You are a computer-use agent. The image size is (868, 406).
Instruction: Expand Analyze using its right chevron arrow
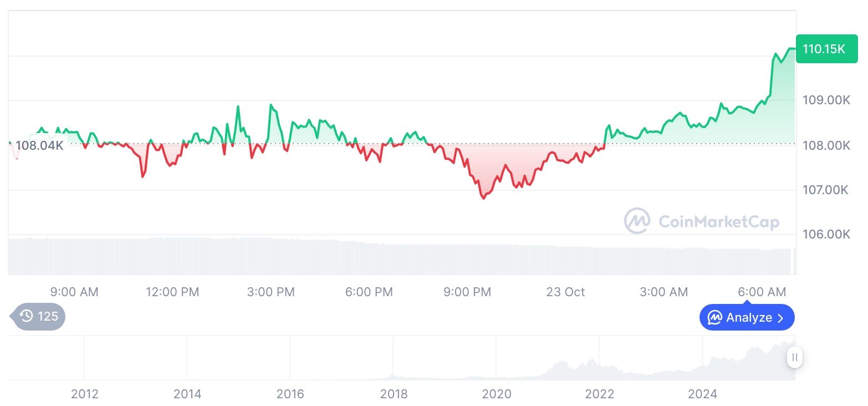[x=781, y=318]
